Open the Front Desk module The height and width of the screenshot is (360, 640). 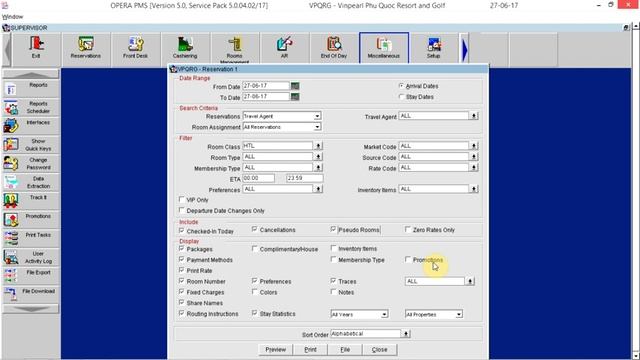[135, 48]
